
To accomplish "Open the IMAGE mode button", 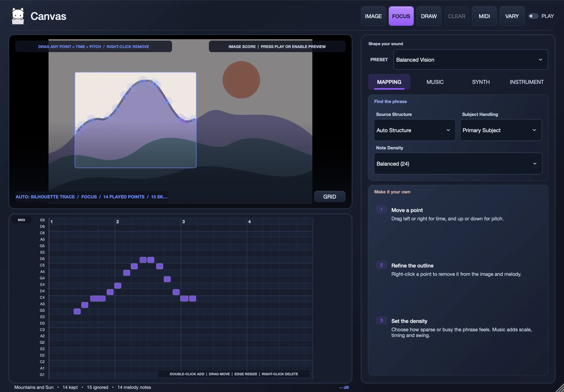I will coord(373,16).
